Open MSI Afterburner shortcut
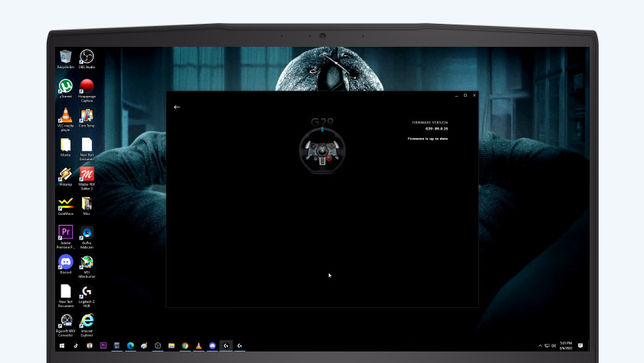The image size is (644, 363). [87, 262]
